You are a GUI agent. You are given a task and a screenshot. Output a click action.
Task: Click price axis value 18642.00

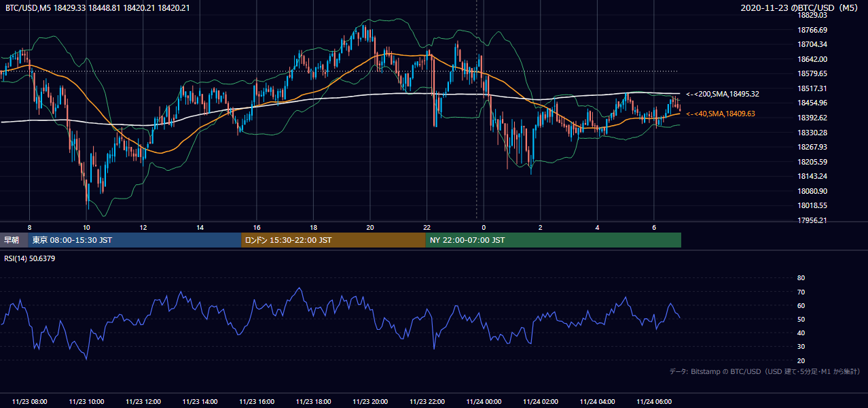(812, 59)
